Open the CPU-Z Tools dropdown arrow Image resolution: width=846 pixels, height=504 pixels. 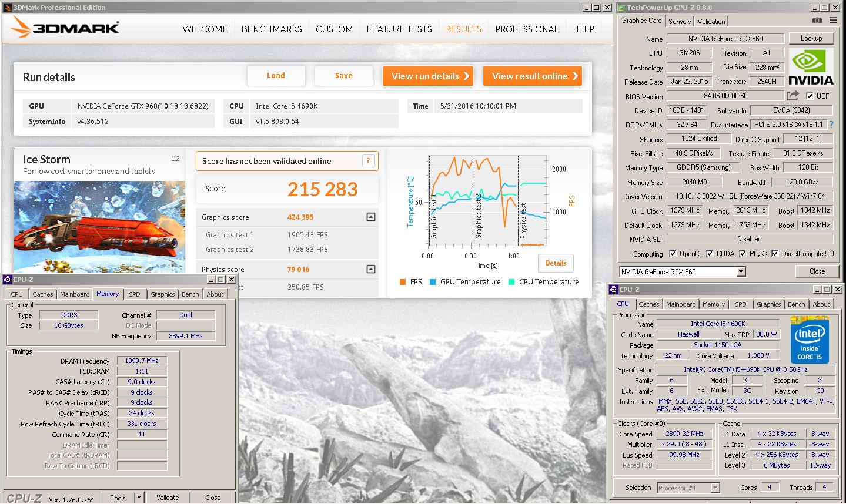(139, 497)
